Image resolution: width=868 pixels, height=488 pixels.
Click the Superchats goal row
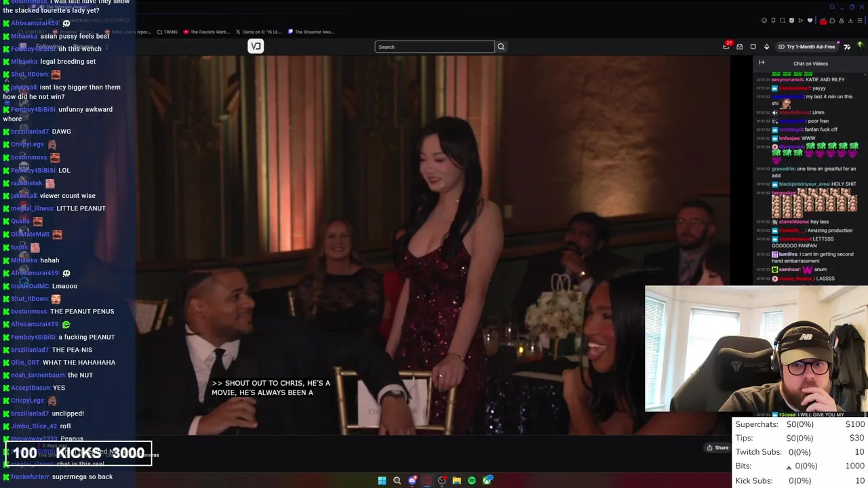click(x=800, y=424)
